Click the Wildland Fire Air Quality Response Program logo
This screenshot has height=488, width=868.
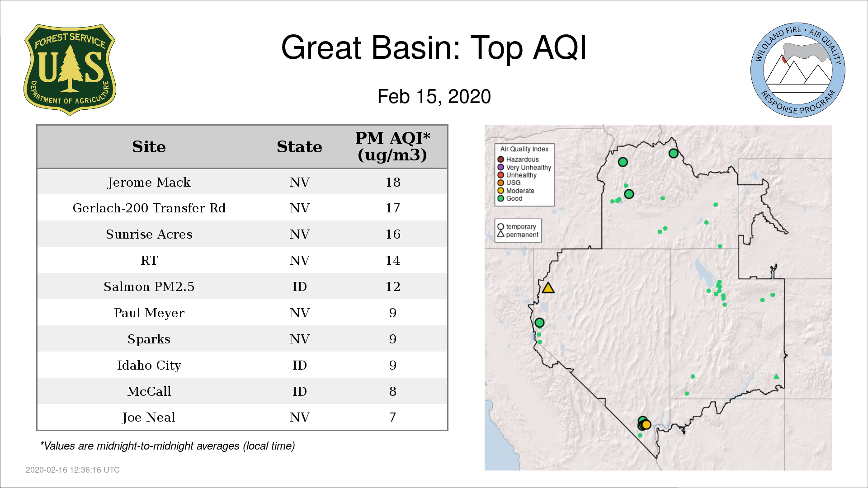[x=797, y=70]
